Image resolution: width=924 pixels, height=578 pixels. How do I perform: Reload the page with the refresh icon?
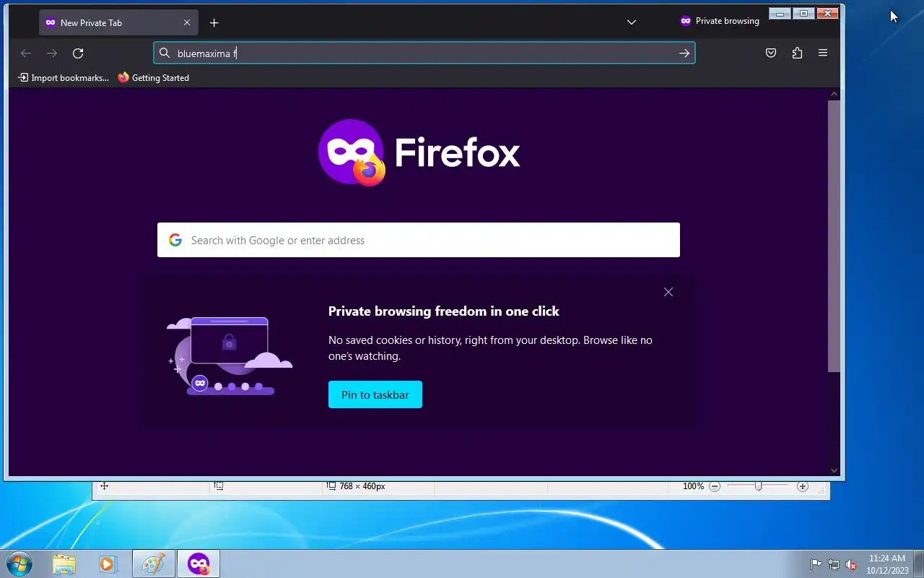pyautogui.click(x=78, y=53)
